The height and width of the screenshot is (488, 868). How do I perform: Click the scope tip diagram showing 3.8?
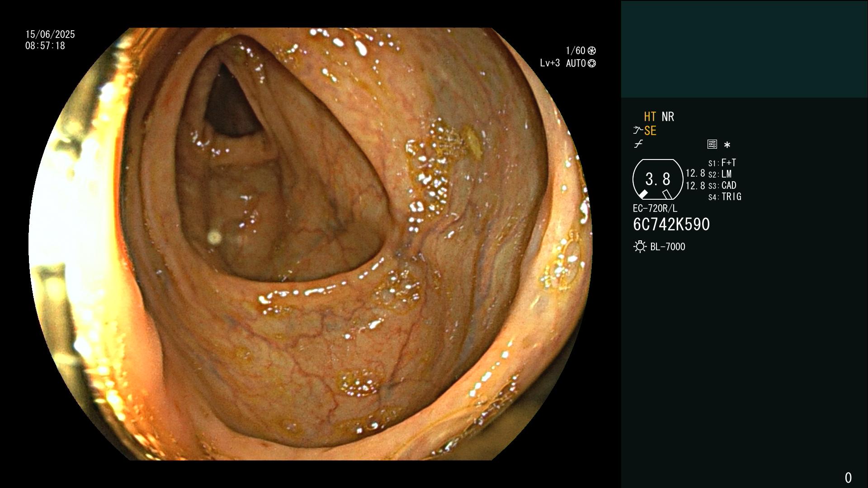[658, 179]
